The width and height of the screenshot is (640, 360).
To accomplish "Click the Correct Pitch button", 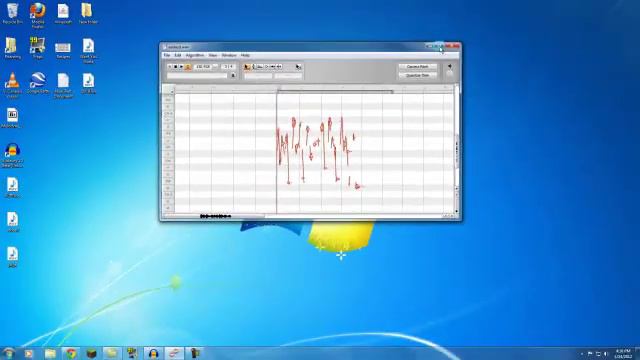I will click(417, 67).
